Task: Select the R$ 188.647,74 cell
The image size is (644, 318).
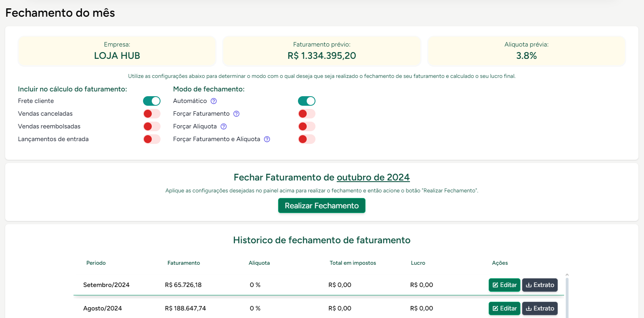Action: [x=186, y=308]
